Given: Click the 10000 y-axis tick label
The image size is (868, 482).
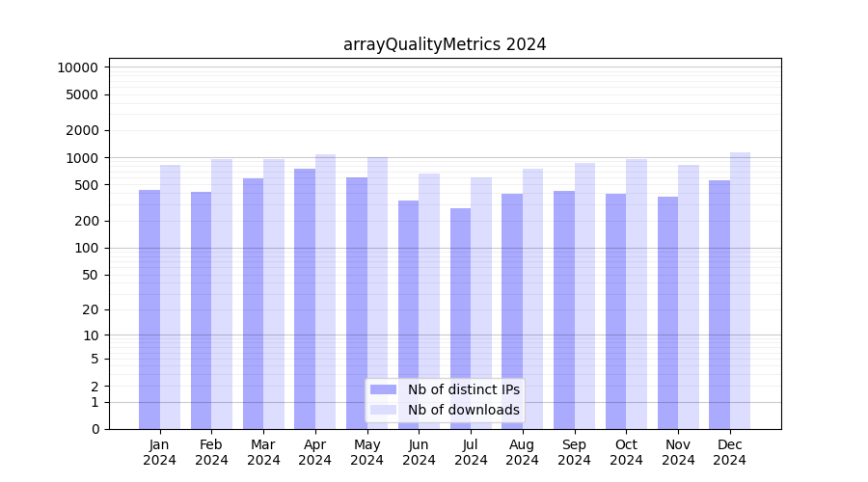Looking at the screenshot, I should coord(77,67).
